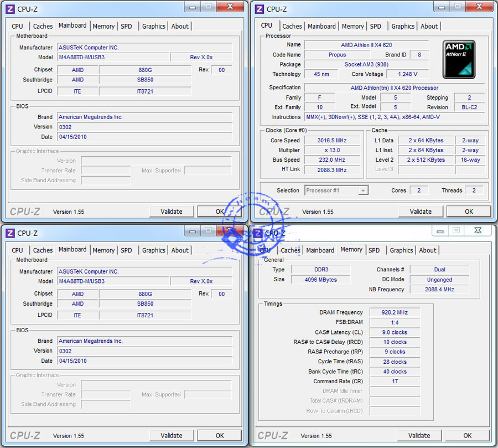This screenshot has width=498, height=448.
Task: Select SPD tab in bottom-right window
Action: 374,250
